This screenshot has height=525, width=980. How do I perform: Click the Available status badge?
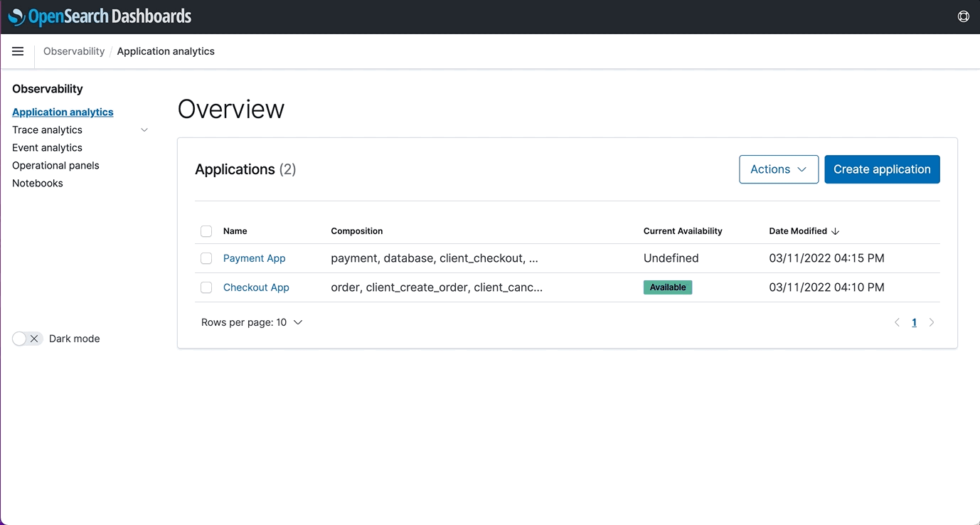pos(668,287)
